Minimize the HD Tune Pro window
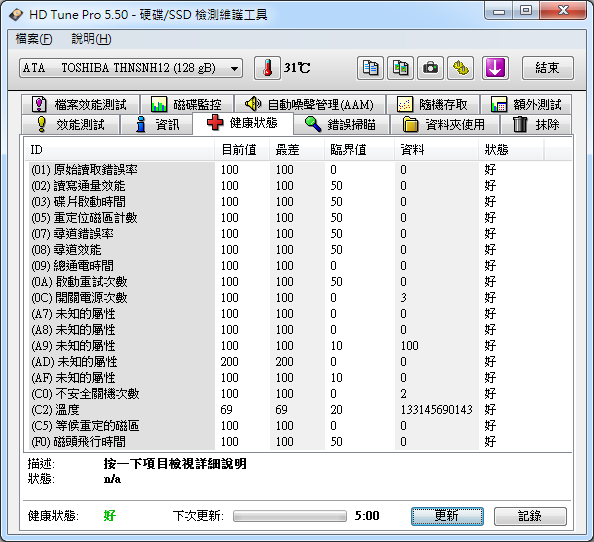594x542 pixels. [x=499, y=11]
